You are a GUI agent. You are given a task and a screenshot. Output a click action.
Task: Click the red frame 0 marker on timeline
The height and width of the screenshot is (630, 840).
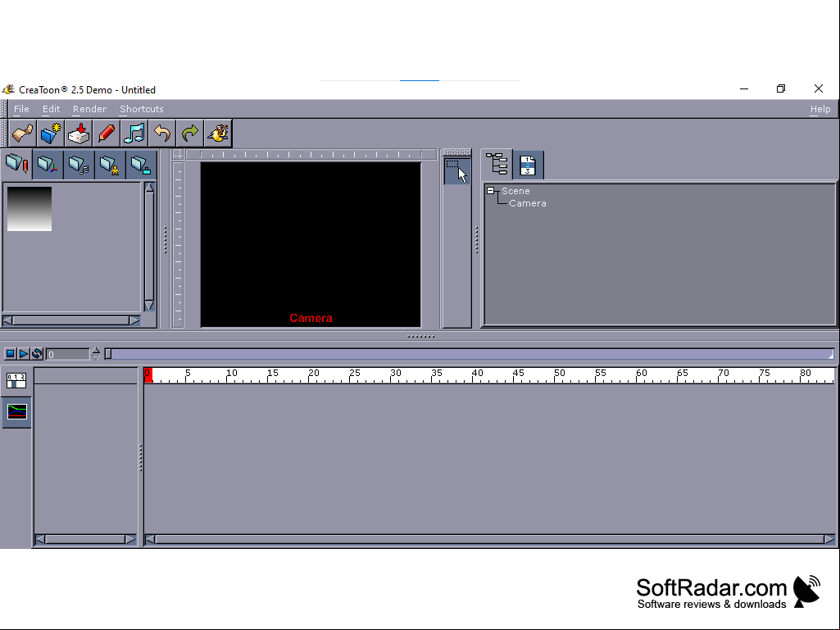point(148,375)
